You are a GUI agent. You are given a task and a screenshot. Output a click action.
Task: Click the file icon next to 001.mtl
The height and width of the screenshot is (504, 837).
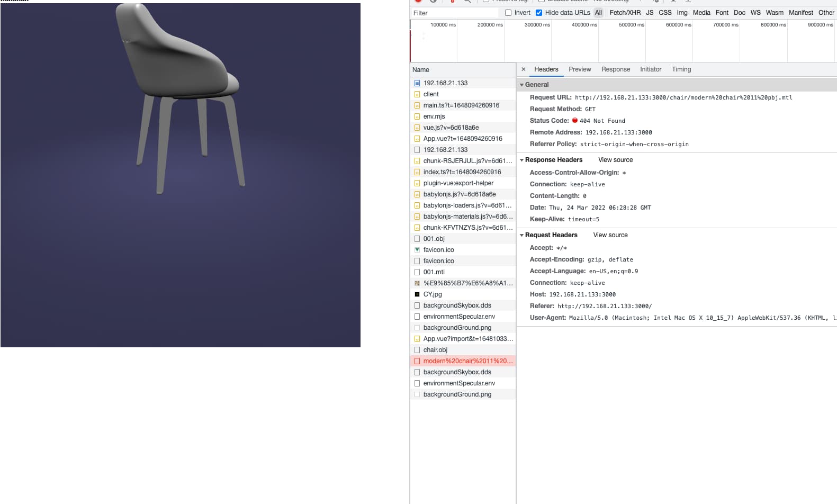(417, 272)
